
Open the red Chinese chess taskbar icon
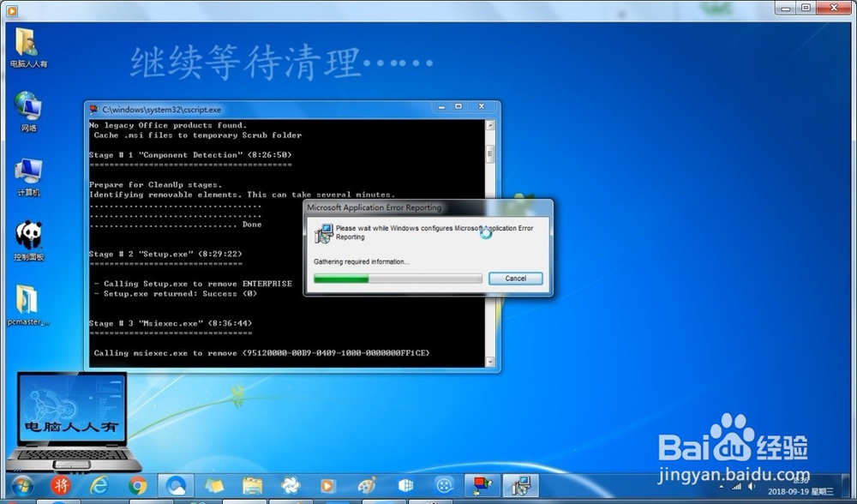(60, 485)
